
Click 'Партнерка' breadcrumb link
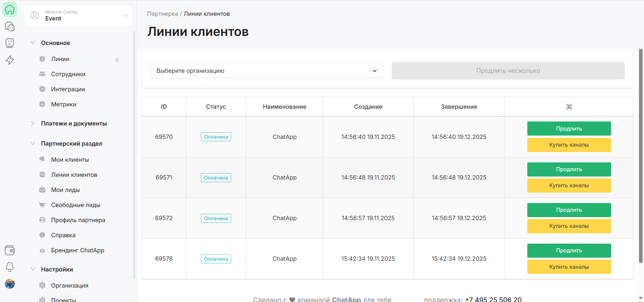click(162, 14)
